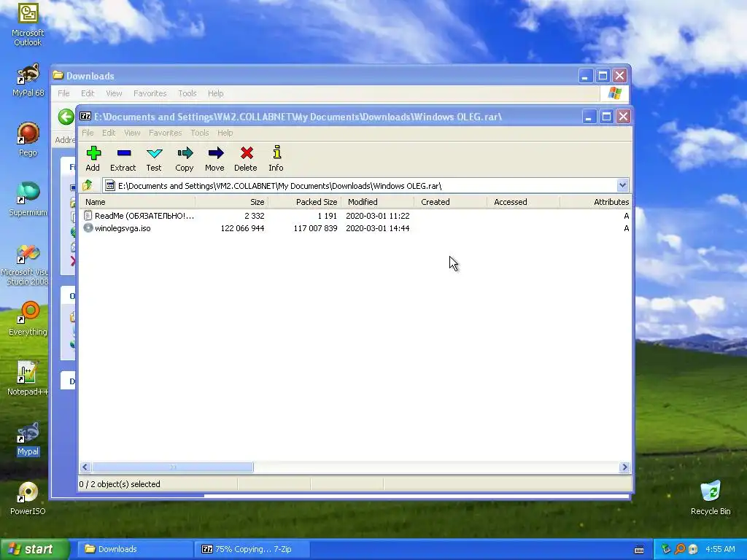Select the ReadMe (ОБЯЗАТЕЛЬНО!... file
This screenshot has width=747, height=560.
(144, 216)
